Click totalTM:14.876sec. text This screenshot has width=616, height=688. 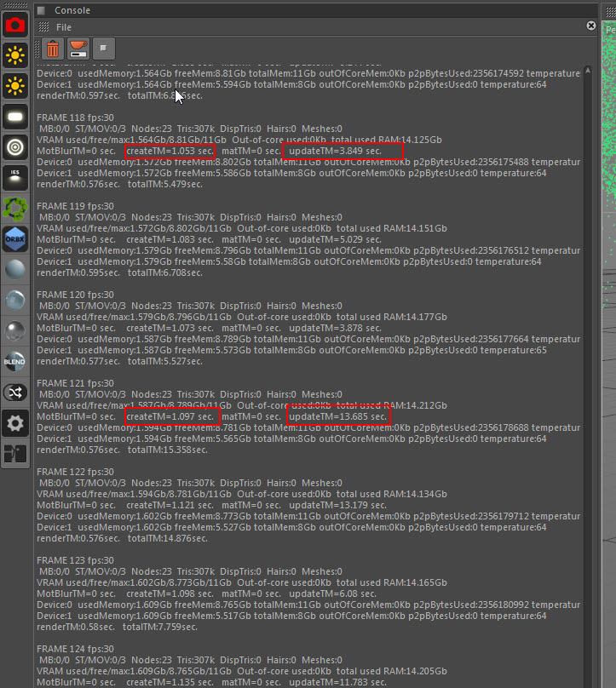click(168, 538)
